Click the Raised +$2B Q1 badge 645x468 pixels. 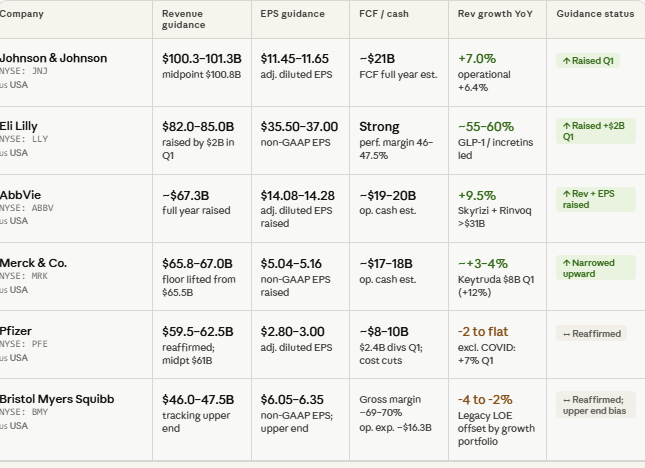pos(596,131)
